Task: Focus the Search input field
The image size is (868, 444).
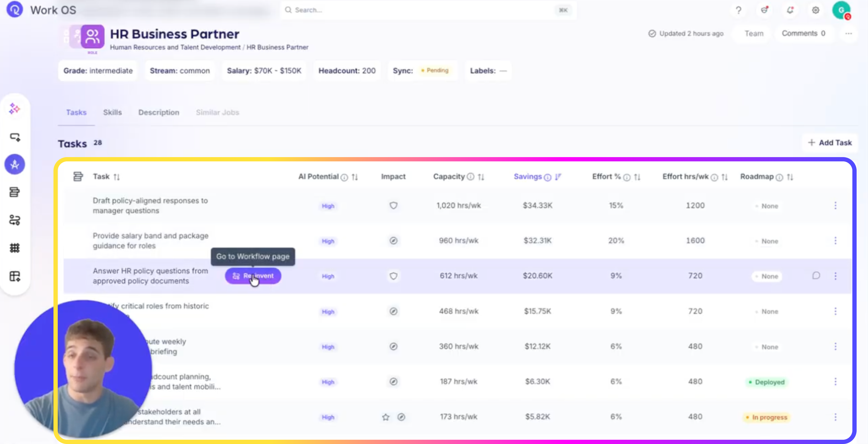Action: click(428, 10)
